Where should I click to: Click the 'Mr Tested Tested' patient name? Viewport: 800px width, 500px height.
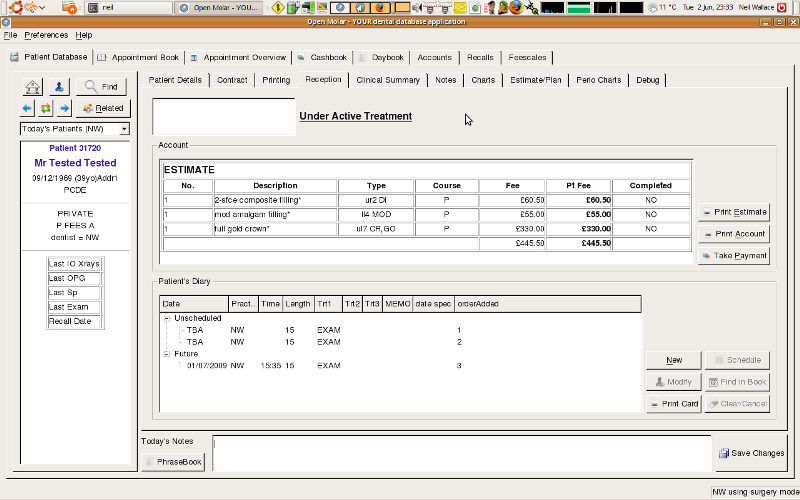tap(75, 163)
